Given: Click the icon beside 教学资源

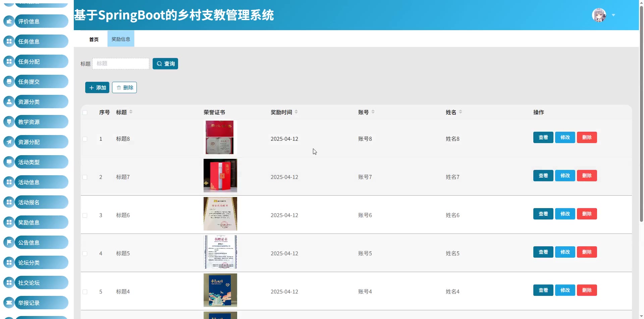Looking at the screenshot, I should 9,122.
